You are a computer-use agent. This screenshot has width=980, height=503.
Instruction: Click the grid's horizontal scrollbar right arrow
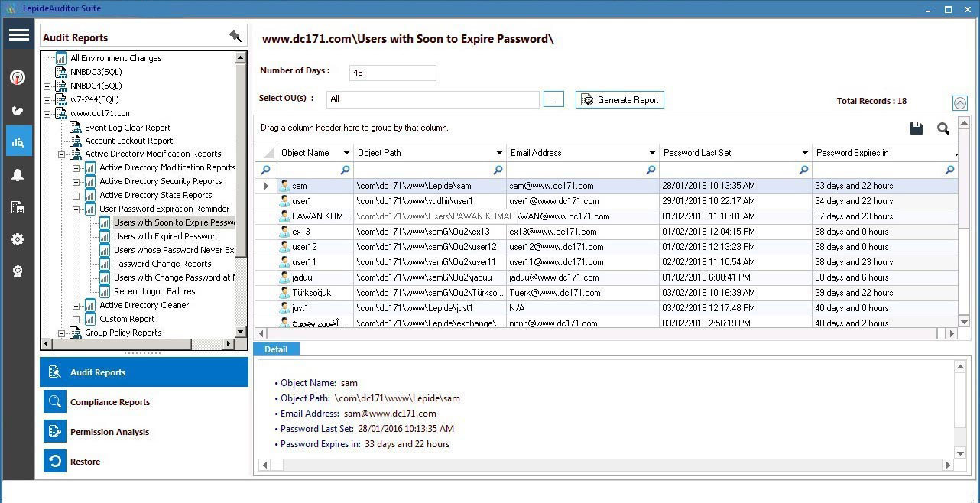tap(952, 333)
